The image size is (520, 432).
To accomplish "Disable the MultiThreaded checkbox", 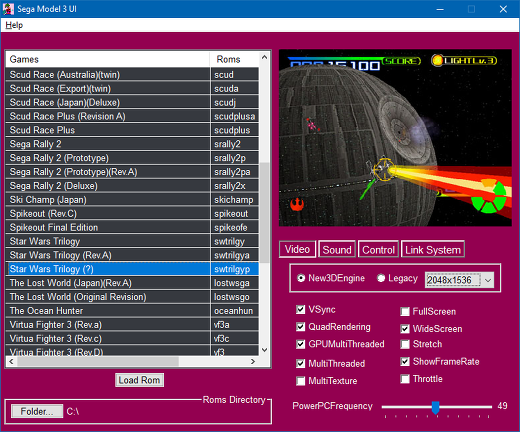I will coord(300,363).
